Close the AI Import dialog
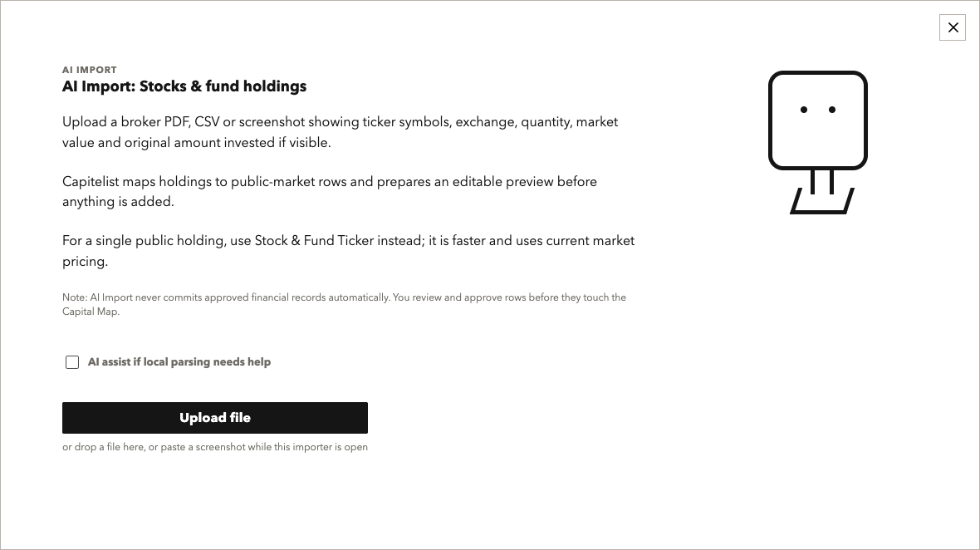 tap(953, 27)
